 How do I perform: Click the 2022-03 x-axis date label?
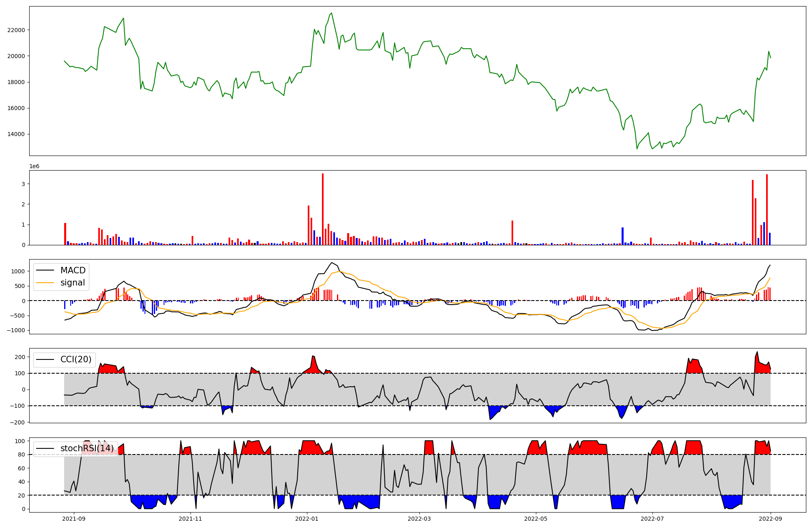click(419, 519)
